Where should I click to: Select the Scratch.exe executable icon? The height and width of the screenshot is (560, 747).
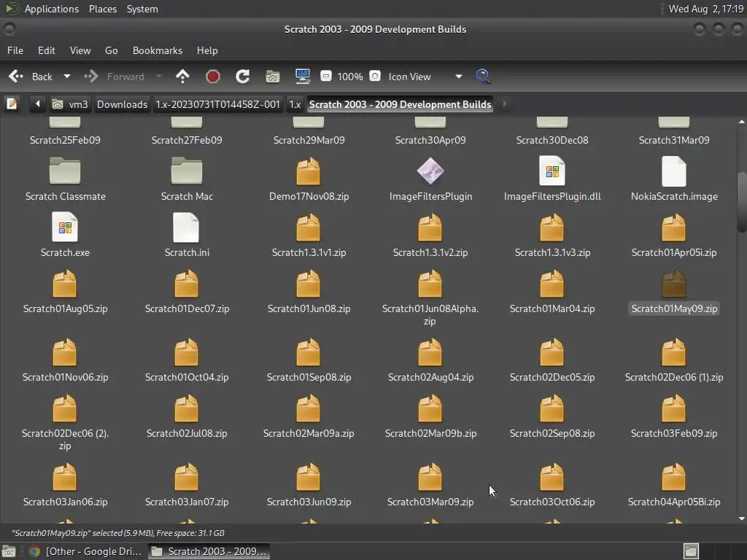(65, 227)
